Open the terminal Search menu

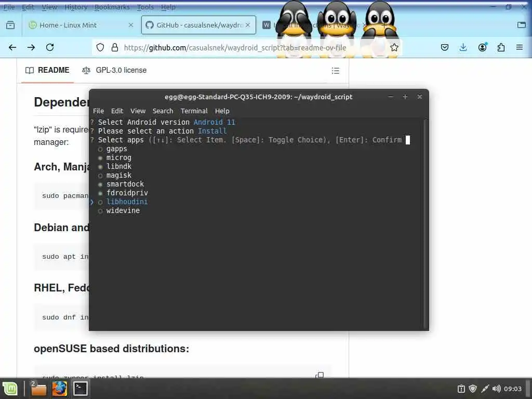pos(163,111)
